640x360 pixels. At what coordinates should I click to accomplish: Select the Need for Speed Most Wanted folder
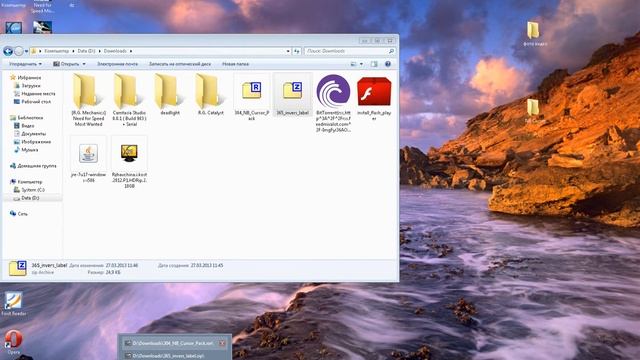tap(88, 100)
